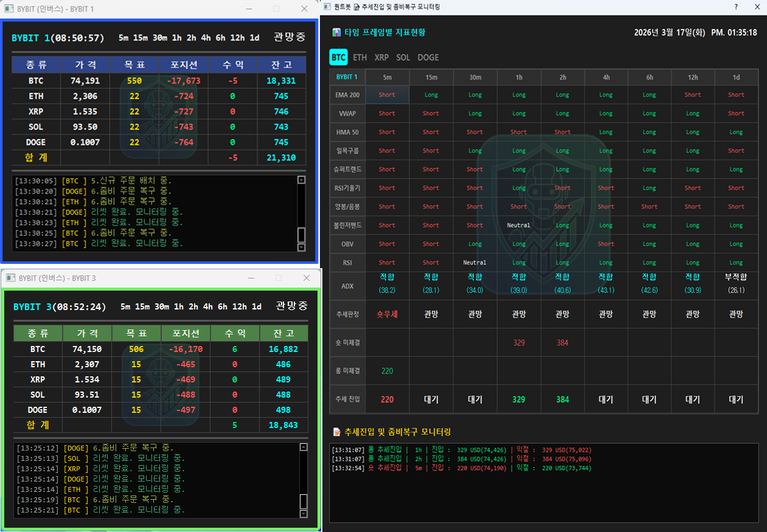Viewport: 767px width, 532px height.
Task: Click the BYBIT 1 window title icon
Action: 9,9
